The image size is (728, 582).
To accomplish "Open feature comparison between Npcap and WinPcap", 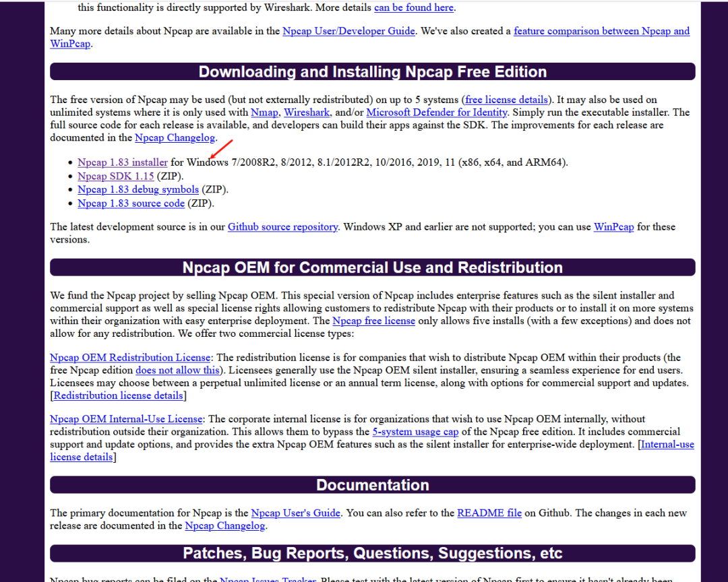I will point(601,31).
